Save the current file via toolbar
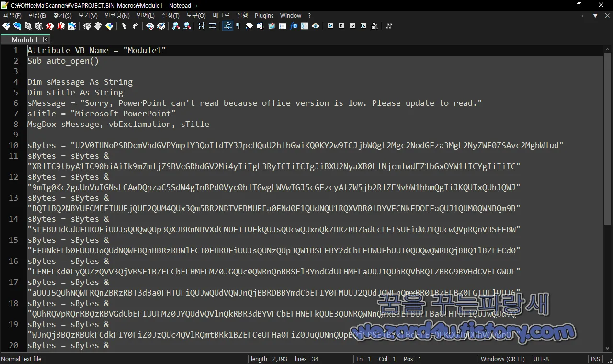Image resolution: width=613 pixels, height=364 pixels. coord(28,26)
